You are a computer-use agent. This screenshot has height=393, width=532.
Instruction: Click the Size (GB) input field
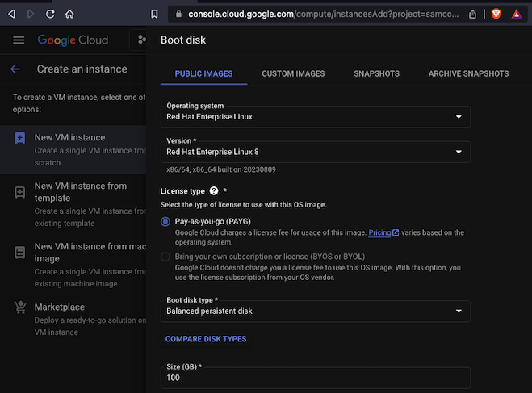point(316,378)
